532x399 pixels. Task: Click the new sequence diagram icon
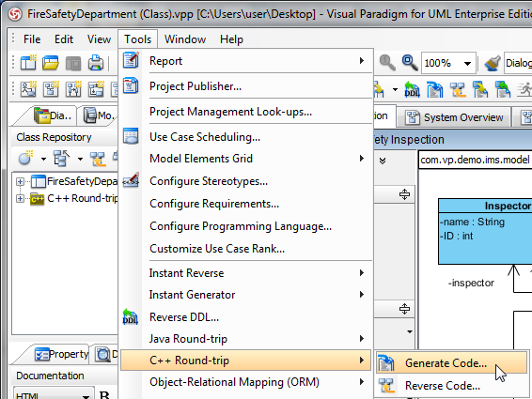pos(73,89)
